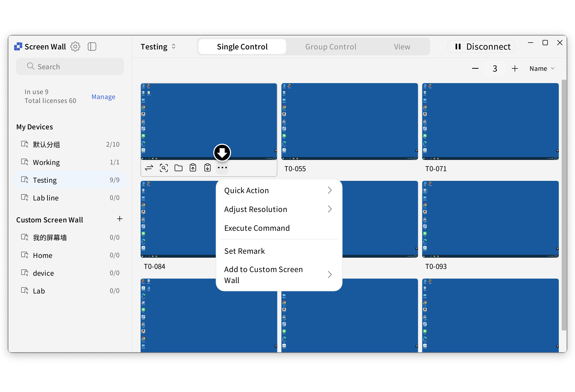The image size is (575, 392).
Task: Click the swap arrows icon under first screen
Action: tap(149, 168)
